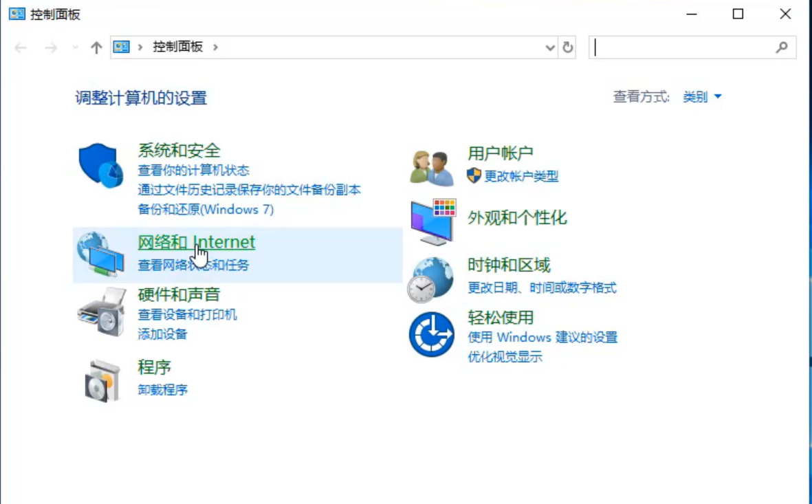Click the Appearance and Personalization monitor icon

[433, 222]
